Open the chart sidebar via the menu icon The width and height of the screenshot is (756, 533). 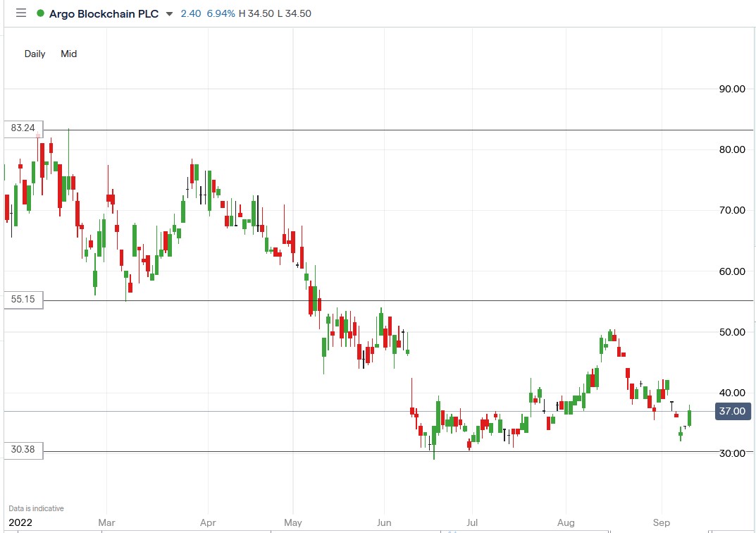click(20, 13)
